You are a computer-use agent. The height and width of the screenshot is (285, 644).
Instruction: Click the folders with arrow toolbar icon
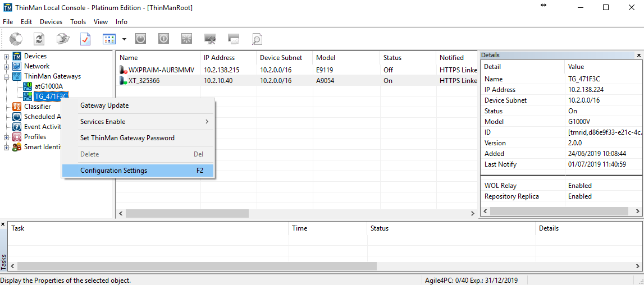tap(62, 39)
